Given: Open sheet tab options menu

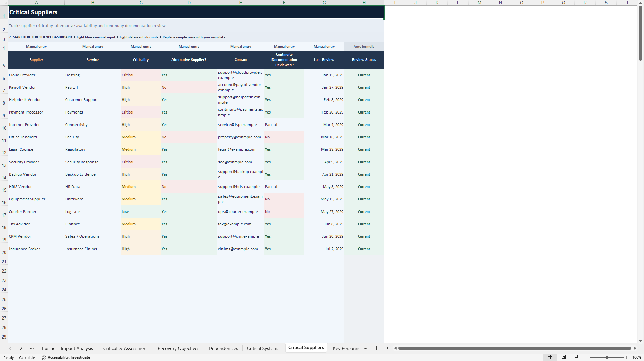Looking at the screenshot, I should [x=387, y=349].
